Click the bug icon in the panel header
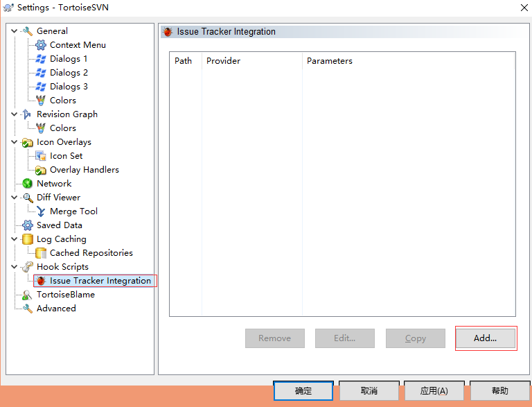This screenshot has height=407, width=532. point(168,32)
